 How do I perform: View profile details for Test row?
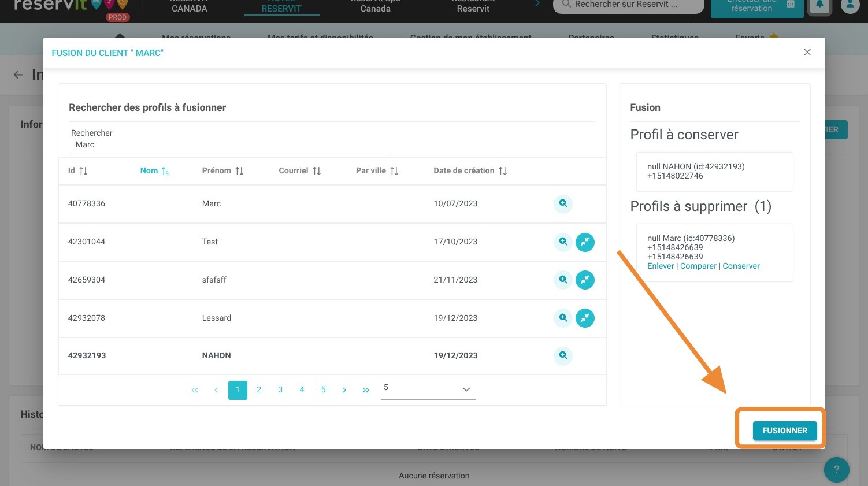click(563, 242)
